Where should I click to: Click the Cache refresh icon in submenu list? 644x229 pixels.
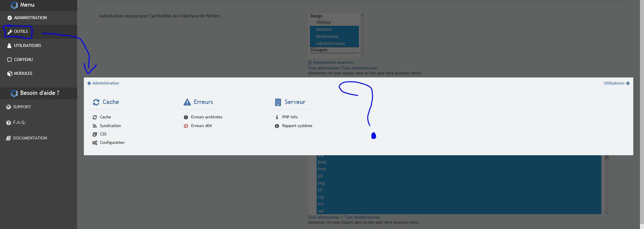click(95, 117)
